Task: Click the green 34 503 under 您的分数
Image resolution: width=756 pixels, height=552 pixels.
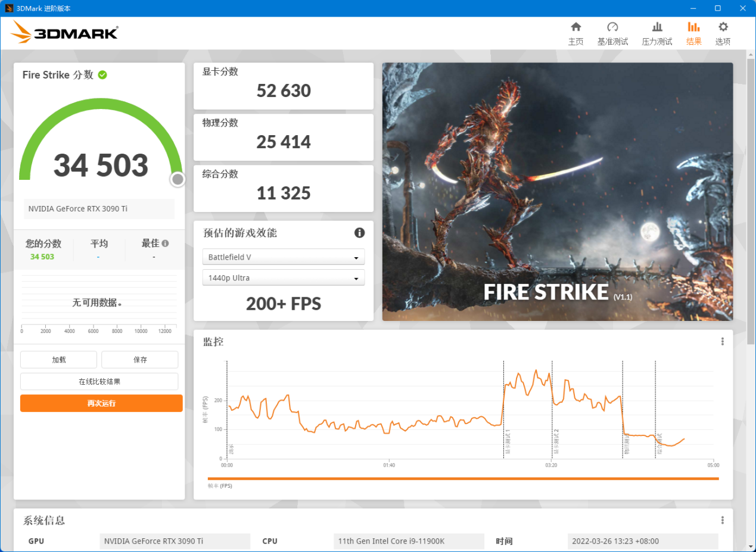Action: (42, 257)
